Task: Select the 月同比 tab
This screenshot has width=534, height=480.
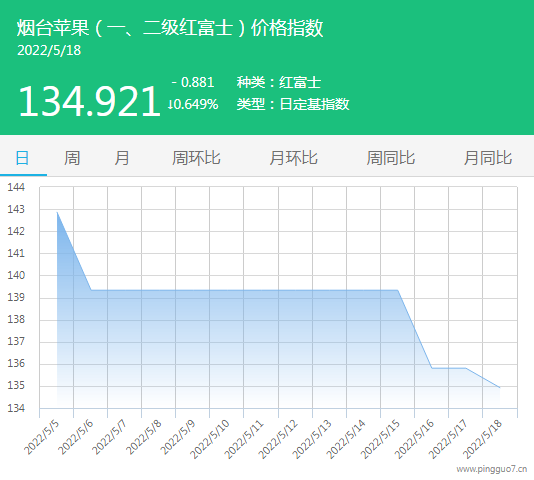Action: coord(488,158)
